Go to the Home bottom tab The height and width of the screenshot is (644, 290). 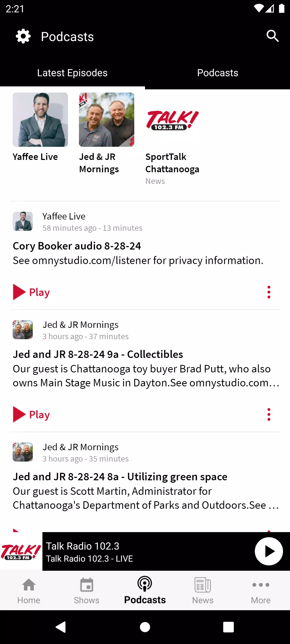coord(29,591)
